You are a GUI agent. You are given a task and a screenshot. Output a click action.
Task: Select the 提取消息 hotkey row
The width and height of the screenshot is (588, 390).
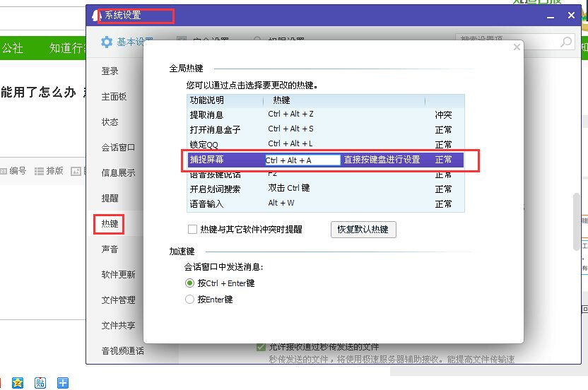(326, 114)
